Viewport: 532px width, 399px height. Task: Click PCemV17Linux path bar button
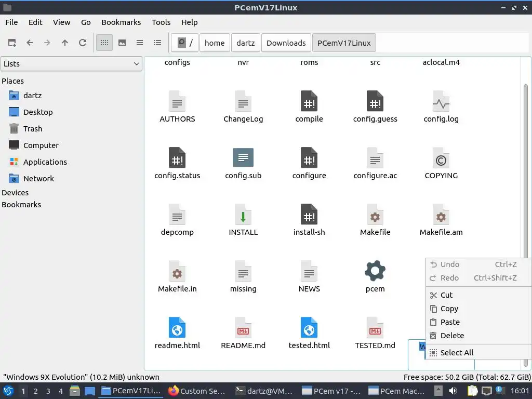click(344, 43)
